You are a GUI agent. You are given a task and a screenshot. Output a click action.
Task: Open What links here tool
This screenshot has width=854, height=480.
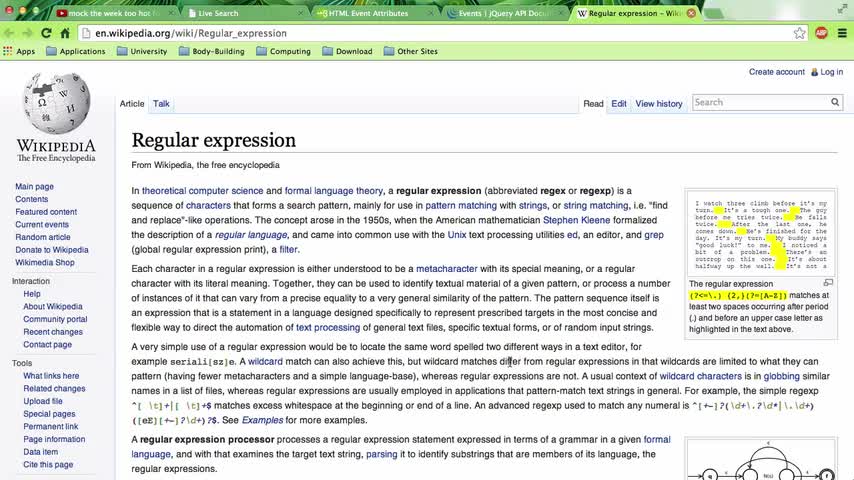point(51,376)
